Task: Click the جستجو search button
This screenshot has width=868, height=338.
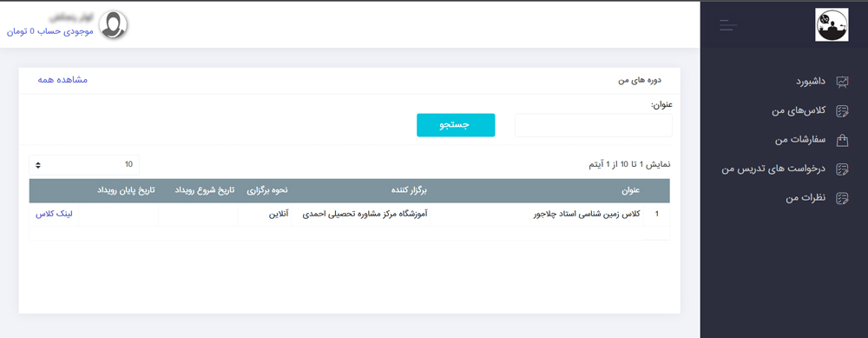Action: click(x=456, y=125)
